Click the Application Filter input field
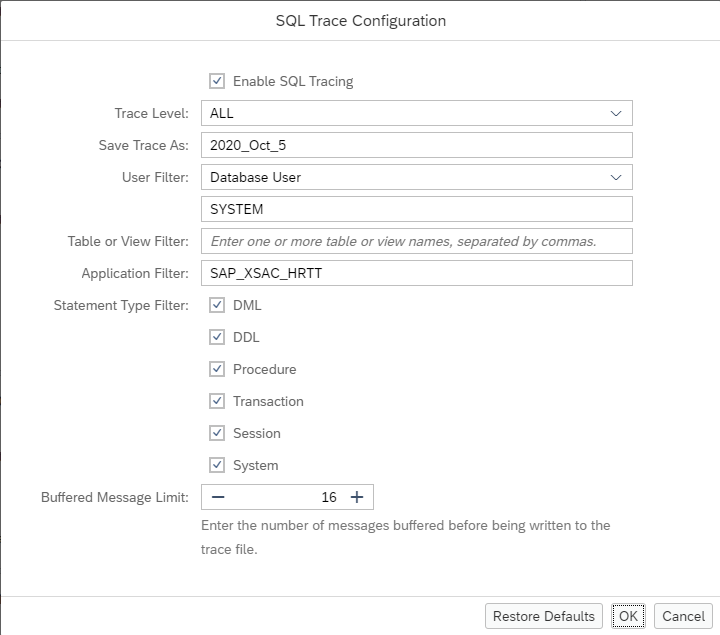This screenshot has height=635, width=720. click(417, 273)
